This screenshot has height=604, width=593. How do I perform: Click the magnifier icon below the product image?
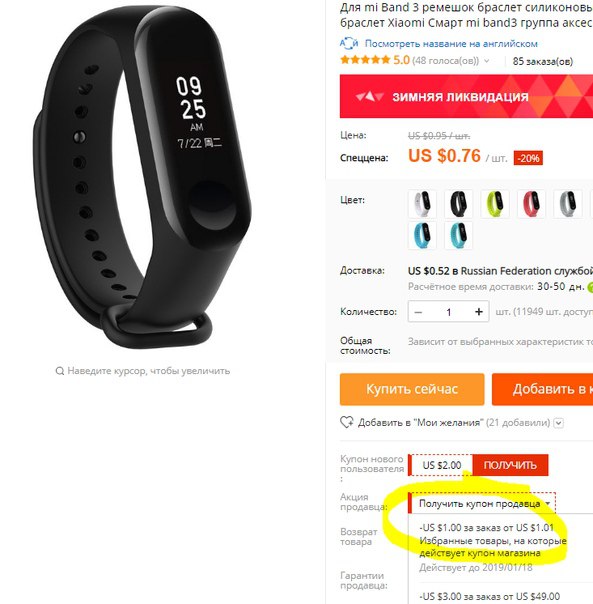tap(60, 371)
